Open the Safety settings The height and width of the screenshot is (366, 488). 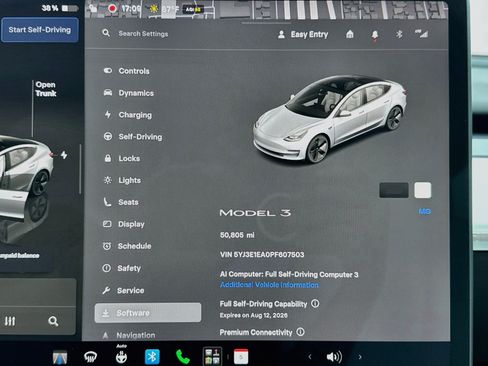coord(121,268)
